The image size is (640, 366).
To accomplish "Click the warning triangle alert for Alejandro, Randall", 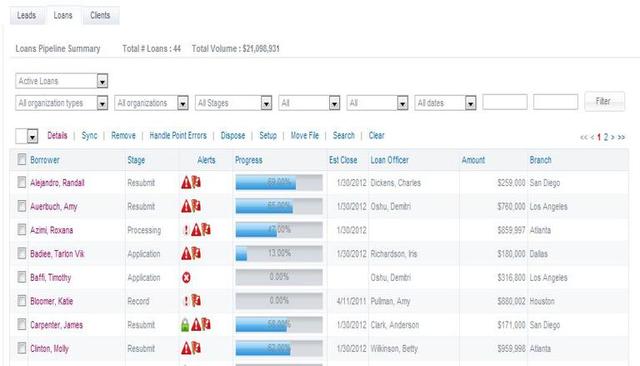I will click(x=186, y=182).
